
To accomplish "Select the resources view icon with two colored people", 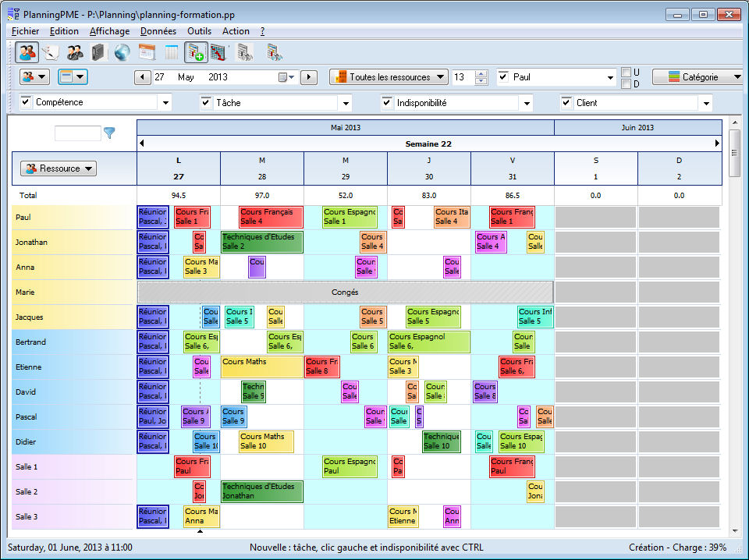I will click(27, 52).
